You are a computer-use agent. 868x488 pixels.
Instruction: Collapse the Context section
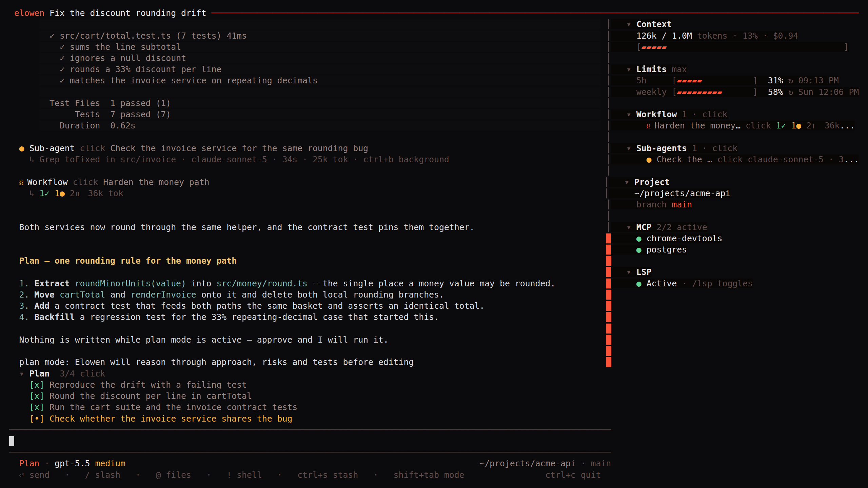[629, 25]
